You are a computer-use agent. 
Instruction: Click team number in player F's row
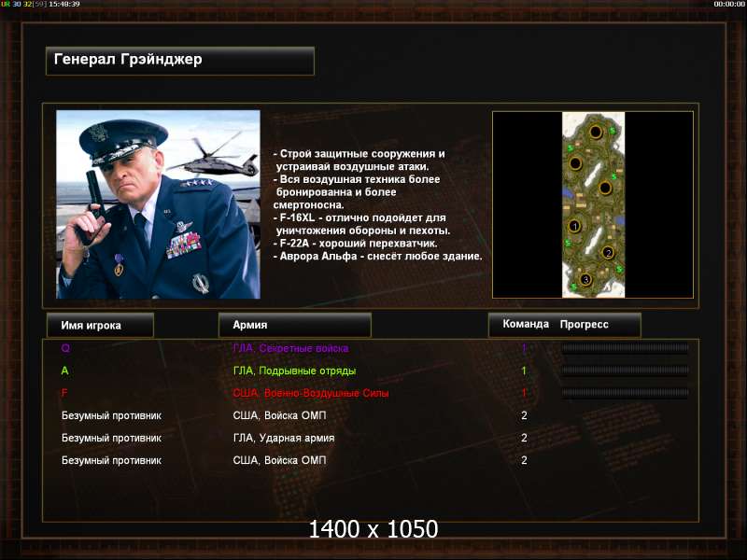(524, 393)
